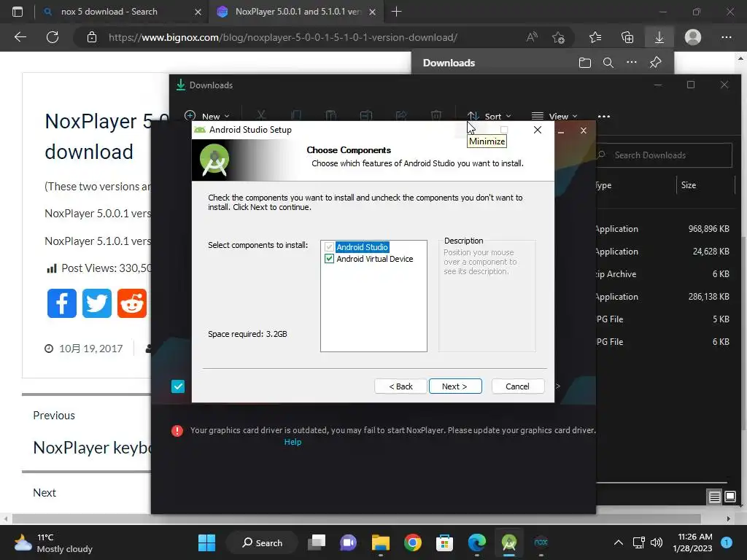Open NoxPlayer keyboard previous post link
Viewport: 747px width, 560px height.
tap(93, 448)
